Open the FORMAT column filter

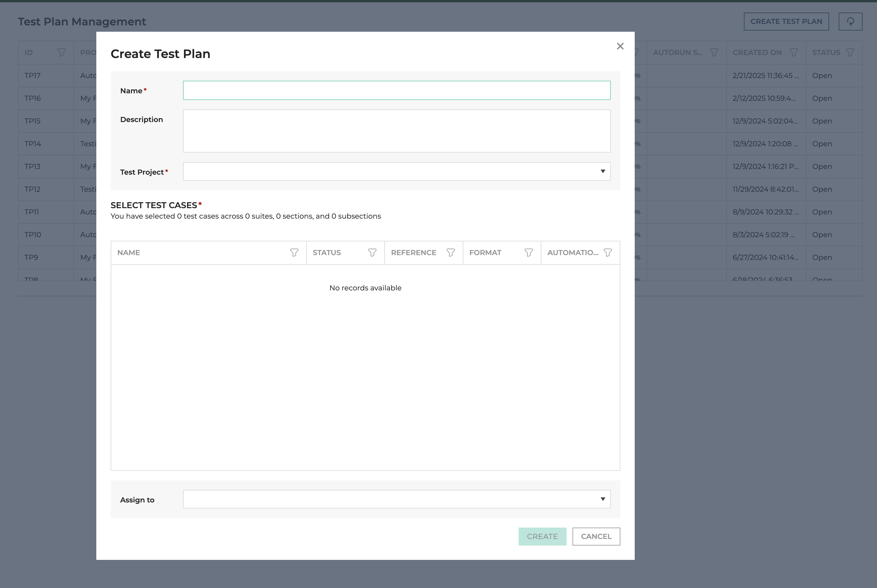point(529,253)
